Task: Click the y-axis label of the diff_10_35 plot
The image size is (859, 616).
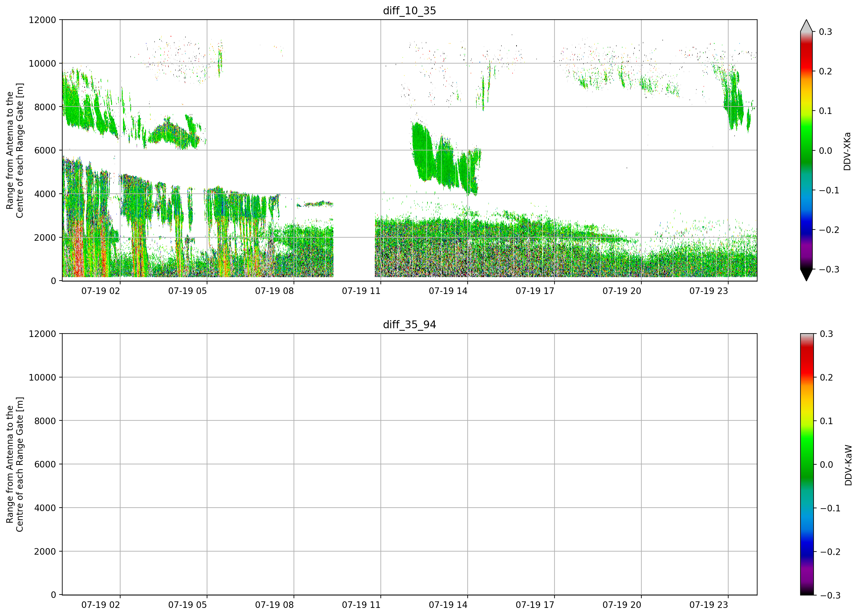Action: 15,150
